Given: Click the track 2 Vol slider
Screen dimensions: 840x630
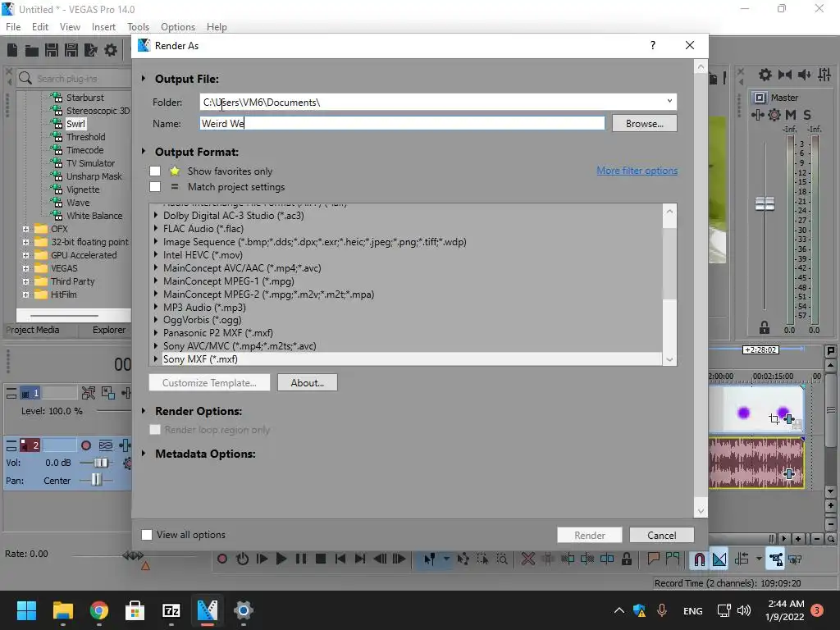Looking at the screenshot, I should pos(100,463).
